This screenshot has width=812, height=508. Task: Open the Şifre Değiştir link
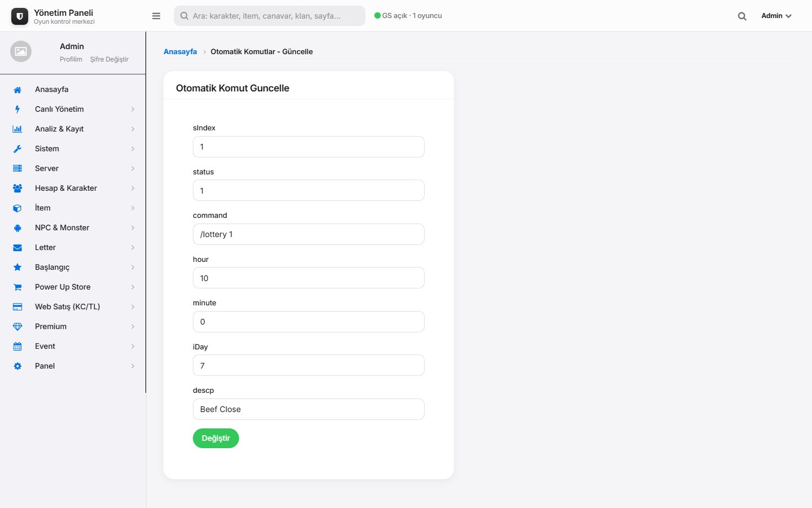(109, 59)
